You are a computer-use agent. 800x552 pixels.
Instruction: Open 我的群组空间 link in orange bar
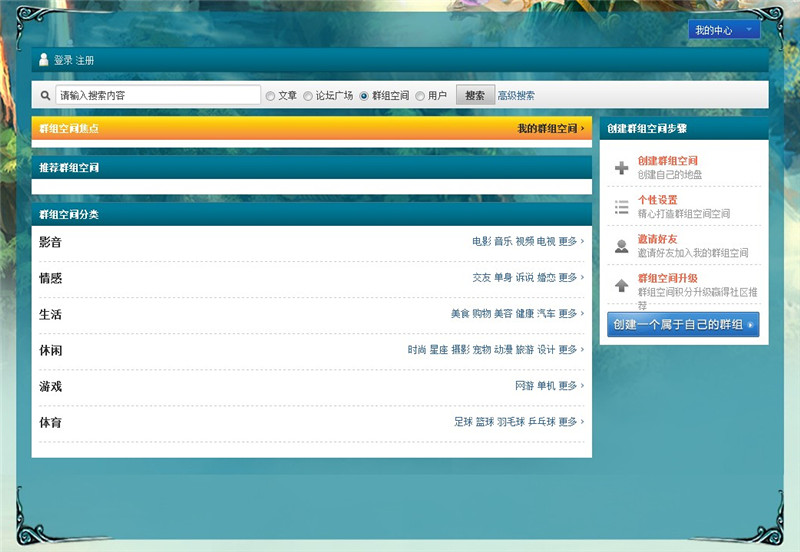pos(551,129)
